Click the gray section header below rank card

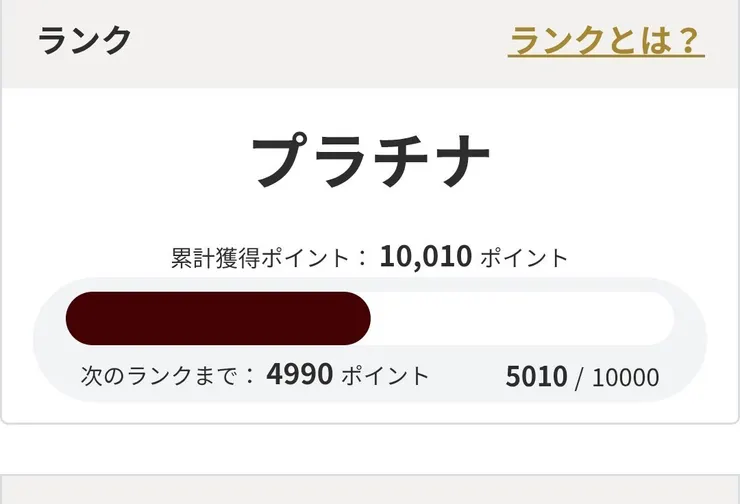(370, 490)
